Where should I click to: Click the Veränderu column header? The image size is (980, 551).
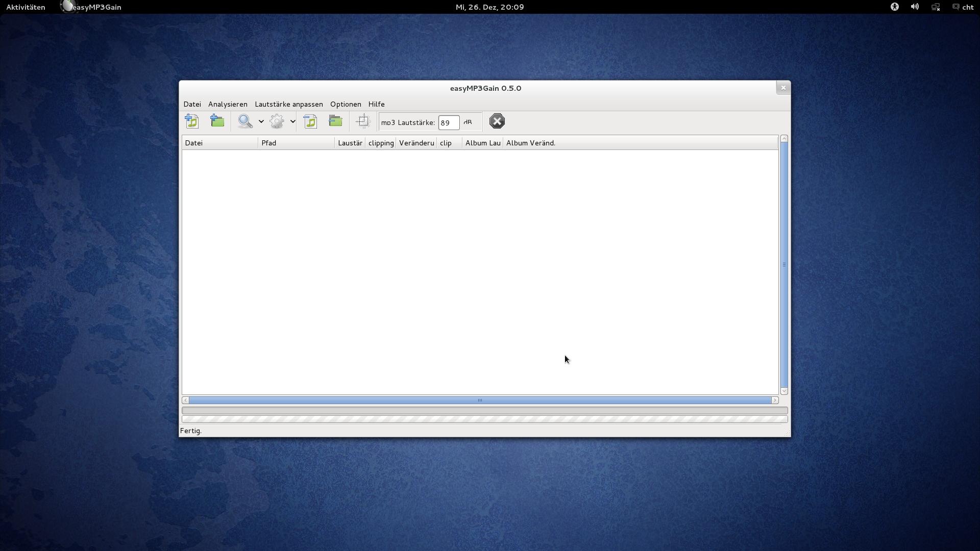tap(416, 143)
